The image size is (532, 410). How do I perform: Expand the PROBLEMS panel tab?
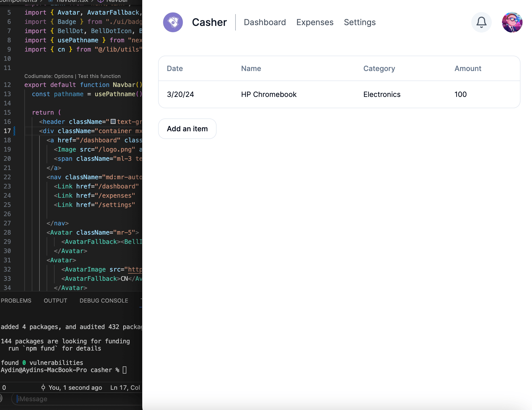coord(16,300)
